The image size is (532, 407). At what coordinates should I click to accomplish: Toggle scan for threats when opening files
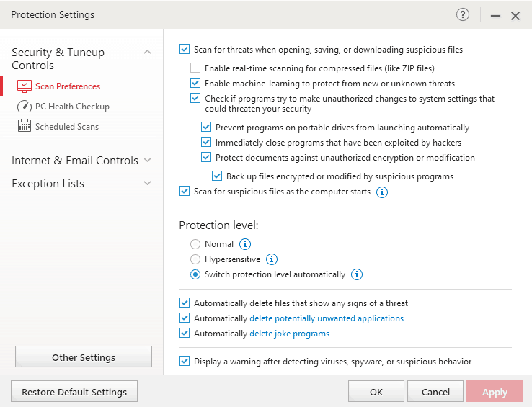[x=185, y=49]
